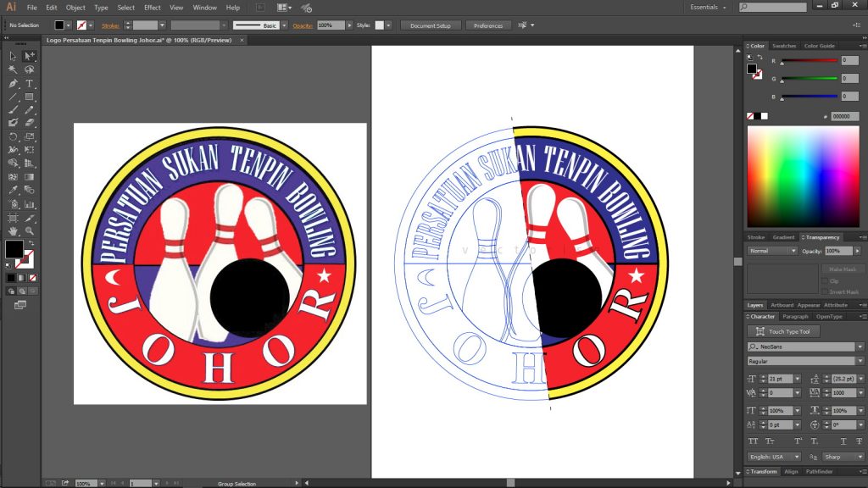Set toolbox paint mode to Color
868x488 pixels.
[x=11, y=278]
